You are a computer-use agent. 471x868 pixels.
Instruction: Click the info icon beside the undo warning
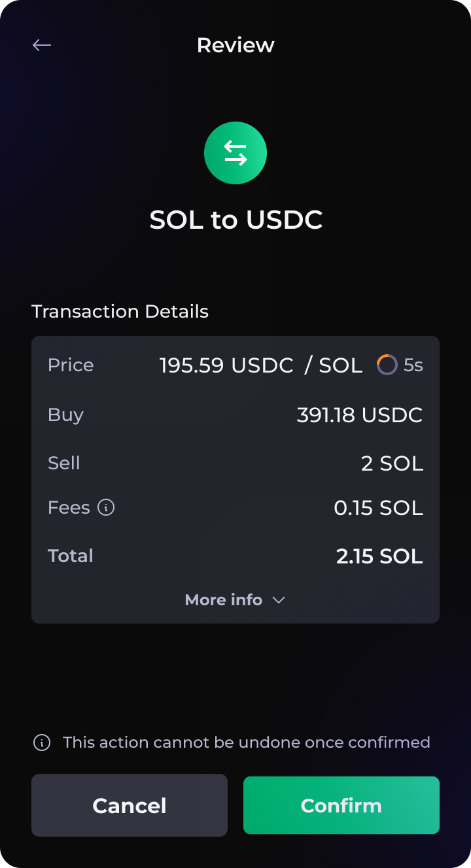pyautogui.click(x=42, y=743)
